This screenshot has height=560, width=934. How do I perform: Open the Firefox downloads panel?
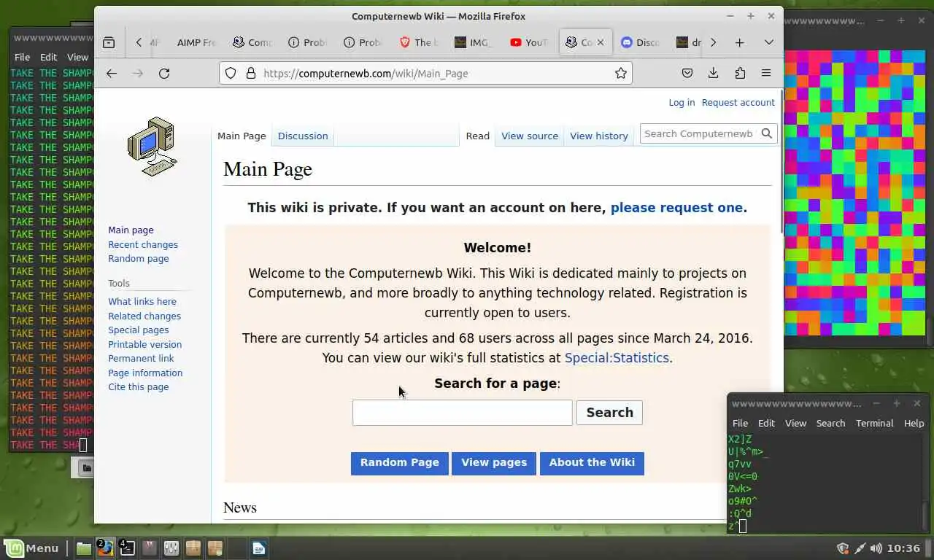click(x=714, y=73)
